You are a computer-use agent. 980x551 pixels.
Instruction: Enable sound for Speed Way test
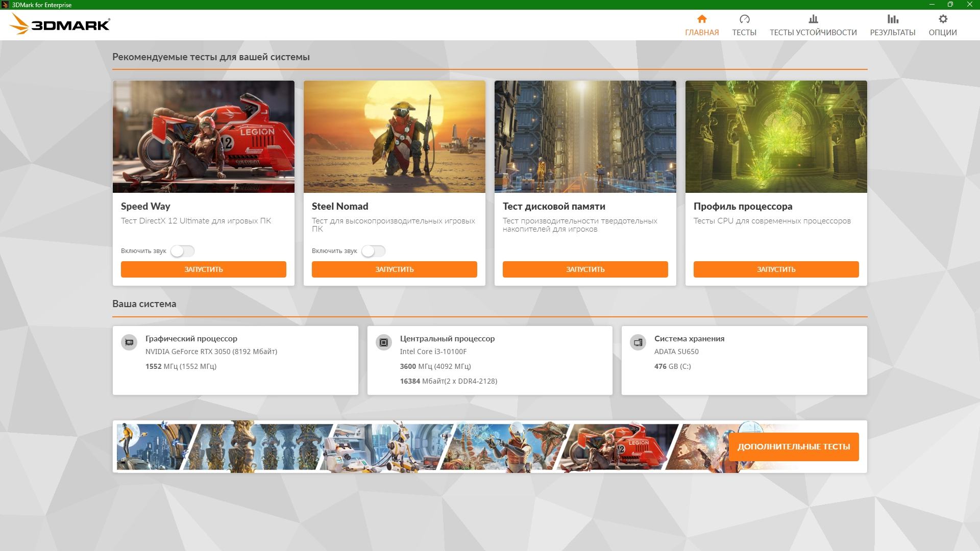(182, 251)
